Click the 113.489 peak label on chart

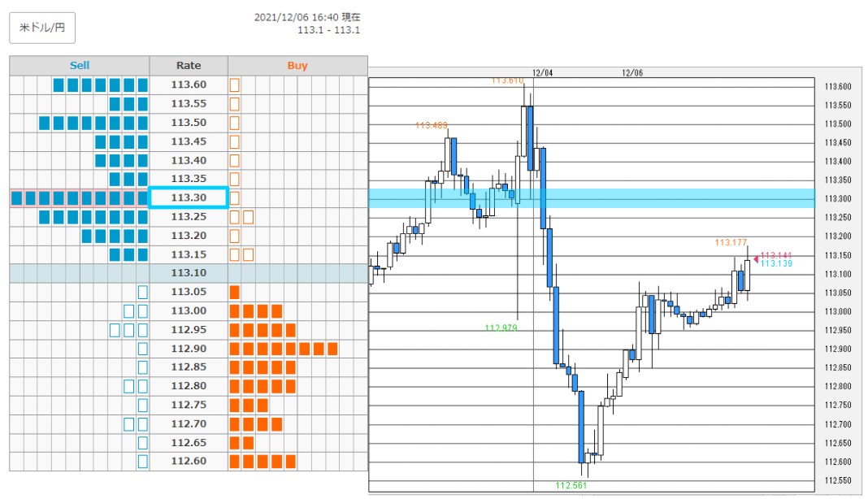(432, 125)
